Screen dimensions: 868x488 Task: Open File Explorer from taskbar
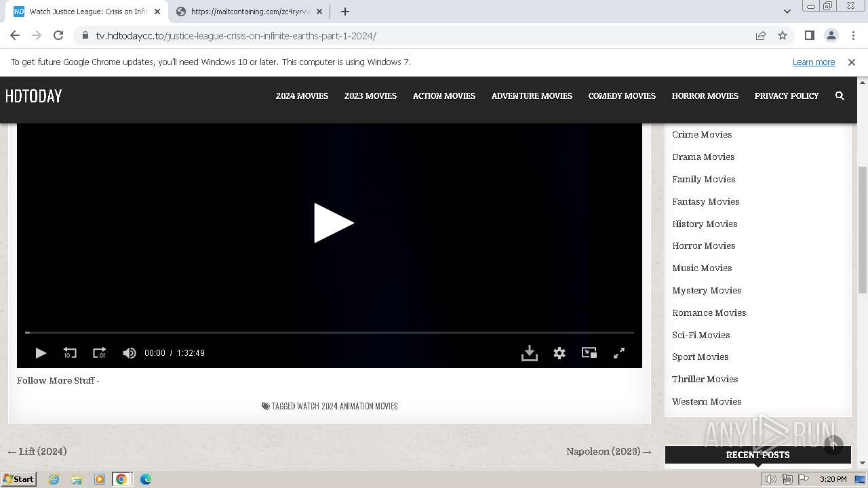[77, 479]
